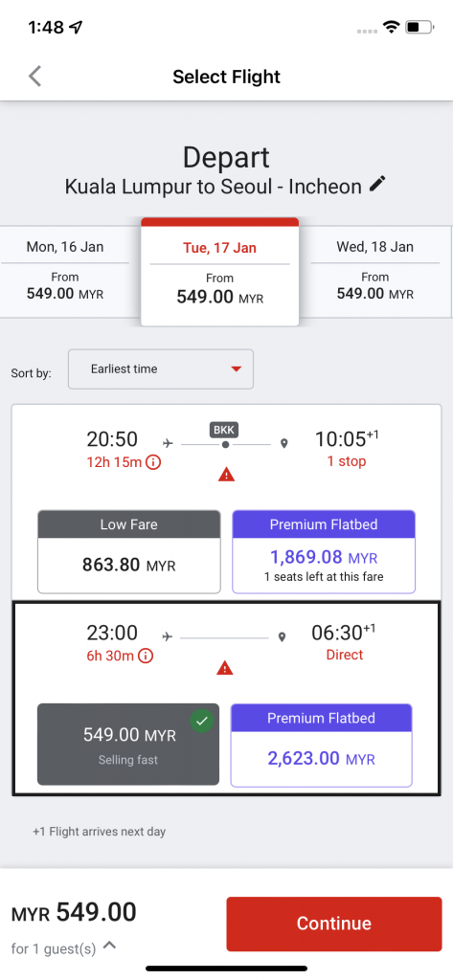
Task: Switch to Wed, 18 Jan date tab
Action: (x=374, y=272)
